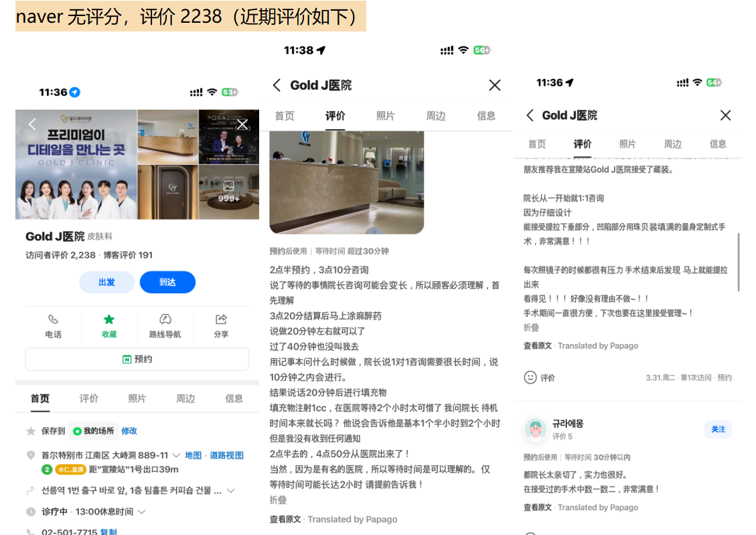Close the middle Gold J医院 screen
756x535 pixels.
(495, 85)
